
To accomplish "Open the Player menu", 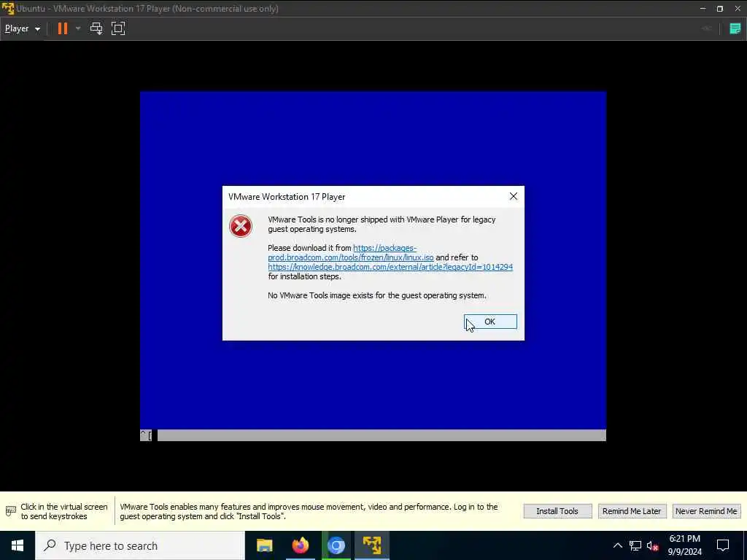I will coord(23,28).
